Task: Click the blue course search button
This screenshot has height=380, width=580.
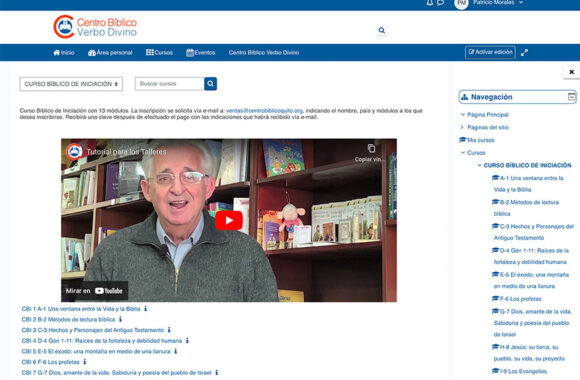Action: [210, 84]
